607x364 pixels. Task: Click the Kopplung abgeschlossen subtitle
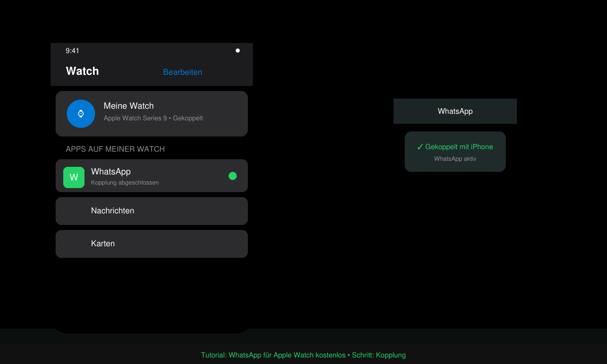pyautogui.click(x=125, y=183)
